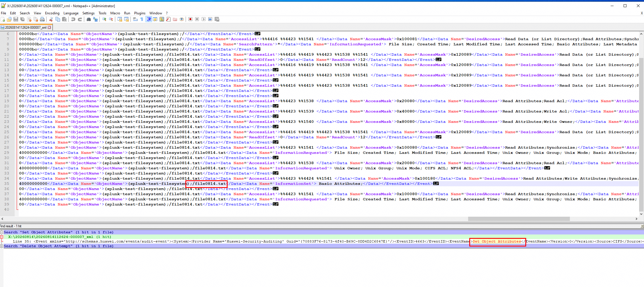Click the Copy toolbar icon
The width and height of the screenshot is (644, 287).
tap(57, 19)
